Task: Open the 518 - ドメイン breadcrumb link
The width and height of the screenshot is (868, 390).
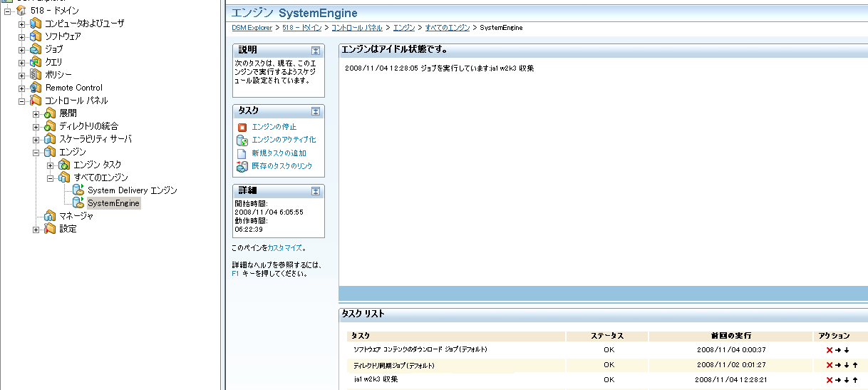Action: point(301,28)
